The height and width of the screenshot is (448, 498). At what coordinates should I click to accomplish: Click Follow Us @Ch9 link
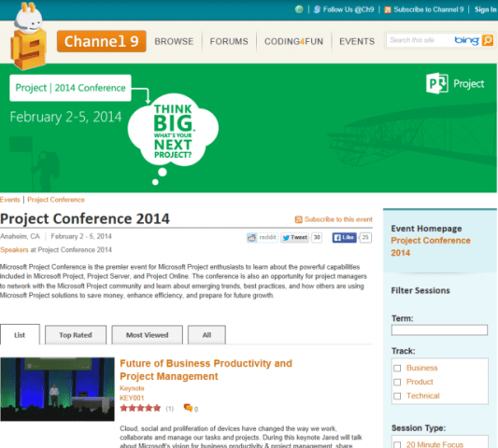point(349,9)
